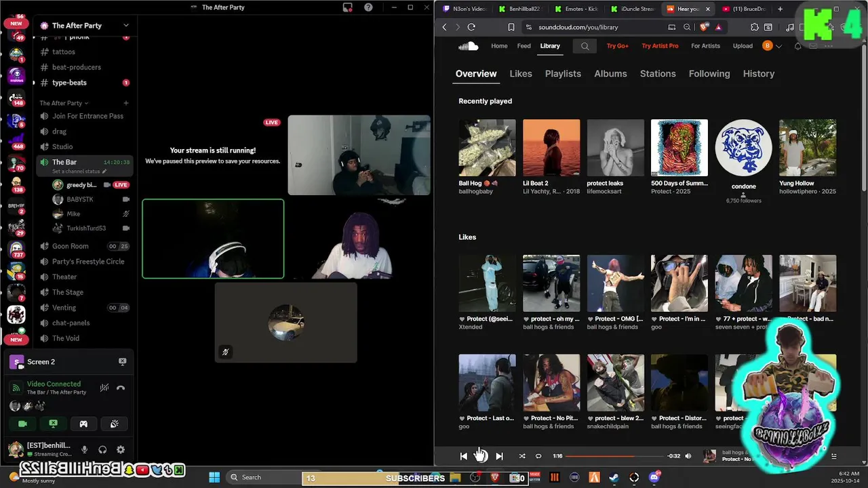This screenshot has width=868, height=488.
Task: Switch to the Stations tab
Action: 658,74
